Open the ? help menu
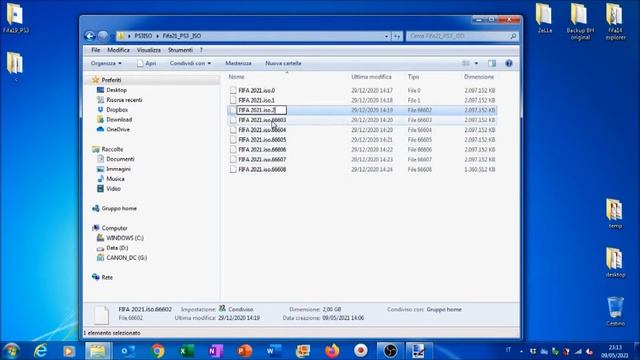 [x=201, y=50]
